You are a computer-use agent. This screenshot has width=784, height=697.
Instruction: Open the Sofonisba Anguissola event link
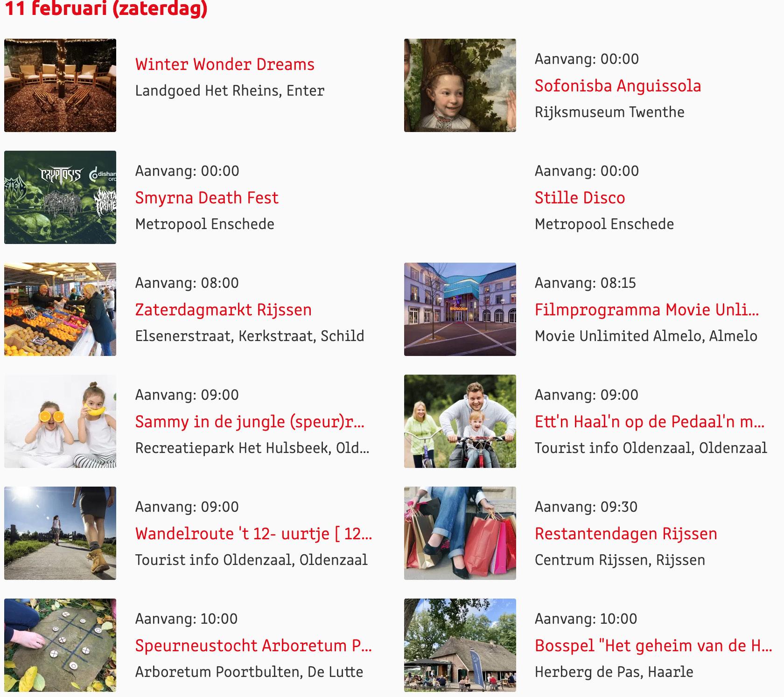coord(617,86)
